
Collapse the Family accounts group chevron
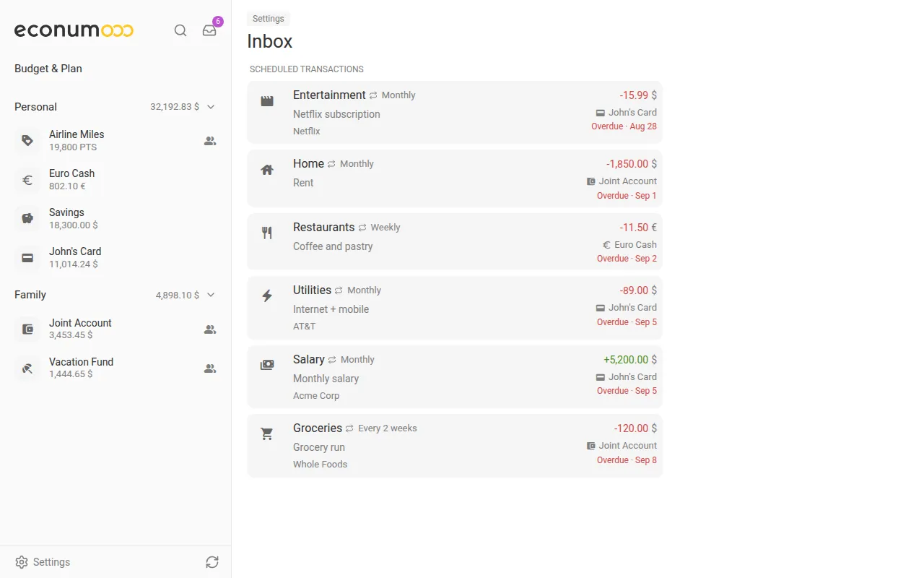tap(211, 295)
